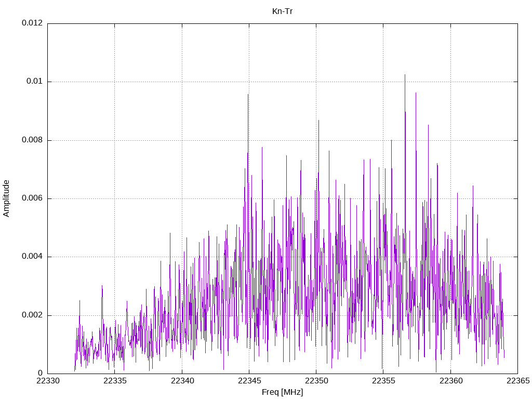This screenshot has width=532, height=399.
Task: Click the x-axis tick label 22355
Action: coord(384,381)
